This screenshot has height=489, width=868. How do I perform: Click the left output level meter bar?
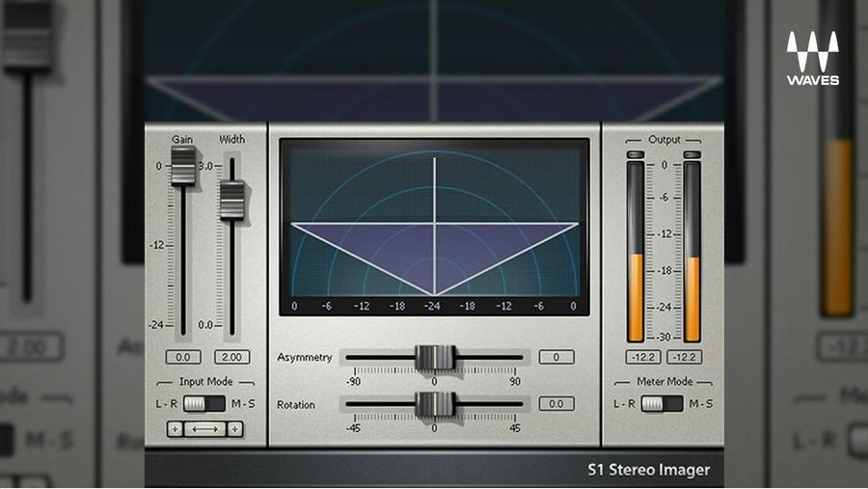(635, 252)
